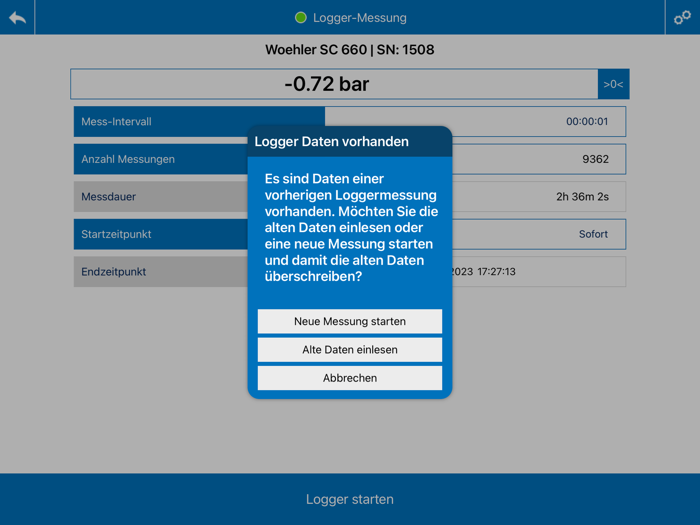The image size is (700, 525).
Task: Zero the pressure with the >0< button
Action: tap(613, 84)
